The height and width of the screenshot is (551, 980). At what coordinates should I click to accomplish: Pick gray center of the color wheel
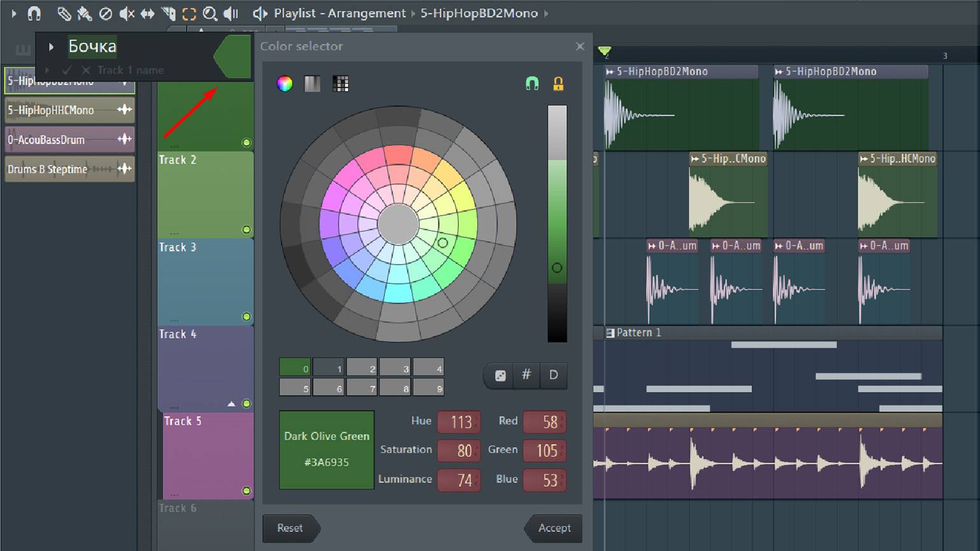398,224
